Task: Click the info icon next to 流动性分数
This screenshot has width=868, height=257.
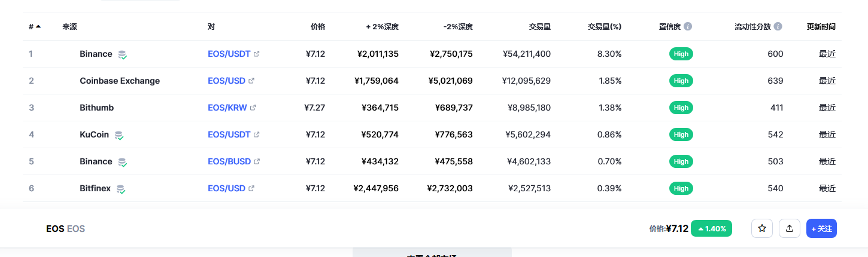Action: click(778, 27)
